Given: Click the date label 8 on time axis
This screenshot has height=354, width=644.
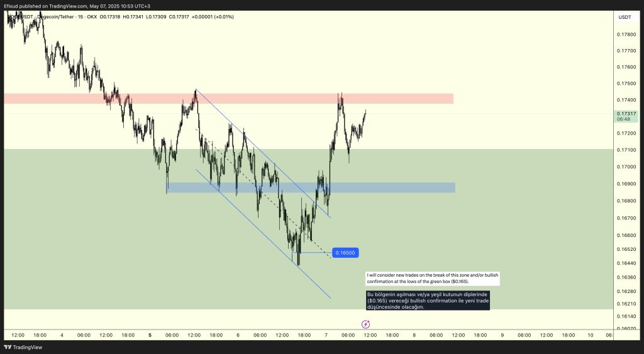Looking at the screenshot, I should click(x=414, y=335).
